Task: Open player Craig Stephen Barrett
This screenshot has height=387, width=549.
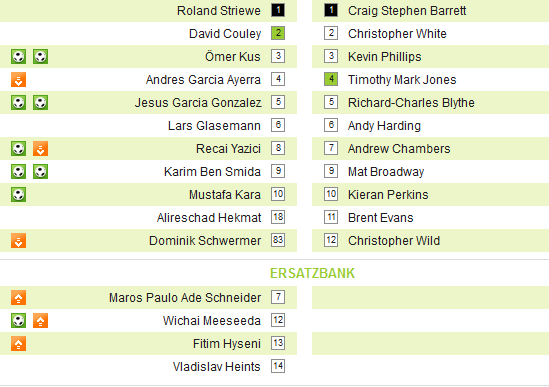Action: coord(407,11)
